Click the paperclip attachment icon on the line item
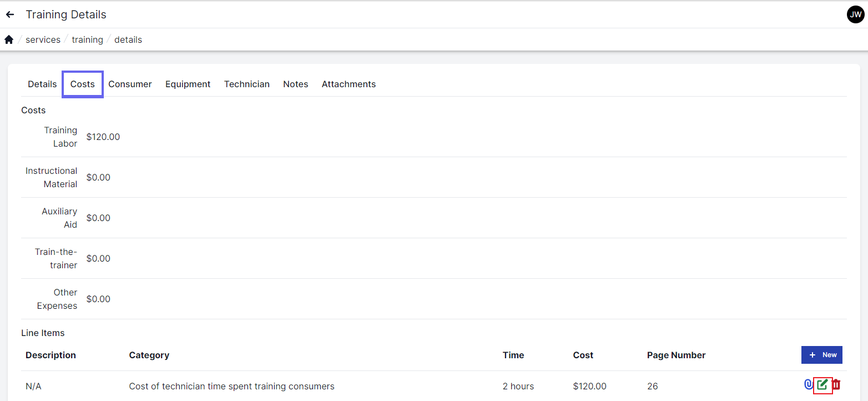Screen dimensions: 868x401 coord(808,384)
